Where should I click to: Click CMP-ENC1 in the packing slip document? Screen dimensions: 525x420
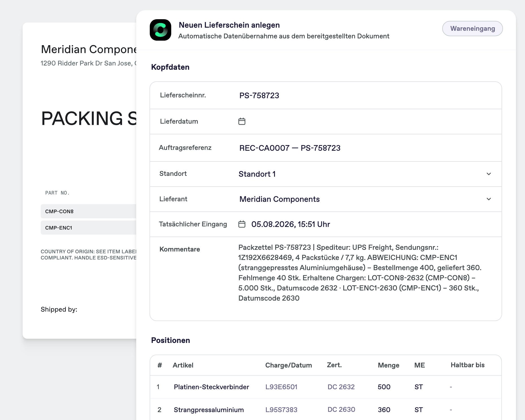(59, 228)
